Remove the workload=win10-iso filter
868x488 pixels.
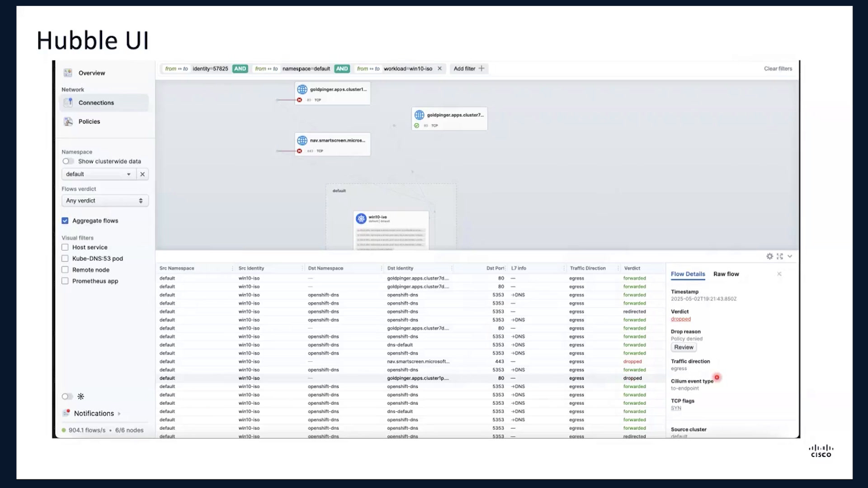tap(439, 69)
